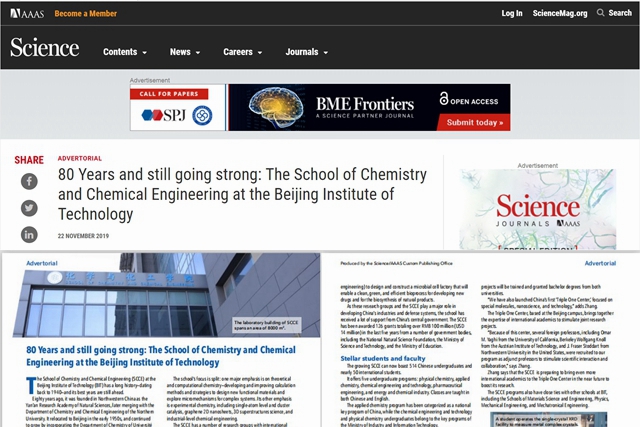Click the Become a Member link

click(x=85, y=14)
